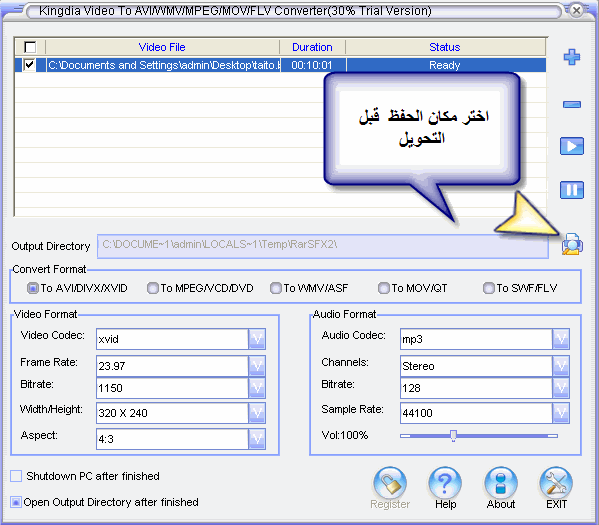Image resolution: width=599 pixels, height=525 pixels.
Task: Enable Shutdown PC after finished
Action: point(16,476)
